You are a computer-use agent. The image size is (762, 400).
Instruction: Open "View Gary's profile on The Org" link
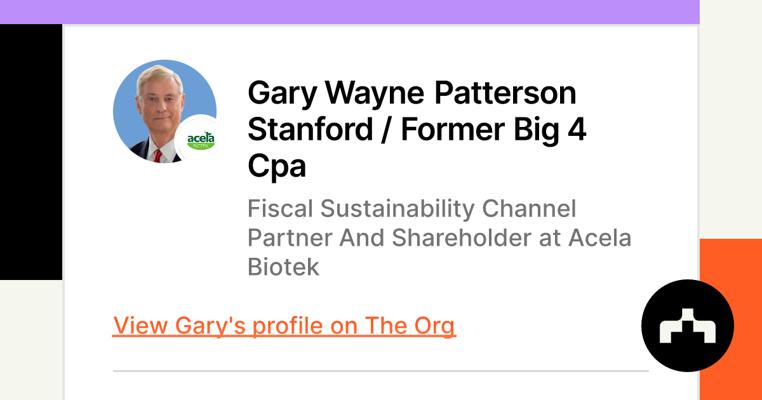coord(284,326)
